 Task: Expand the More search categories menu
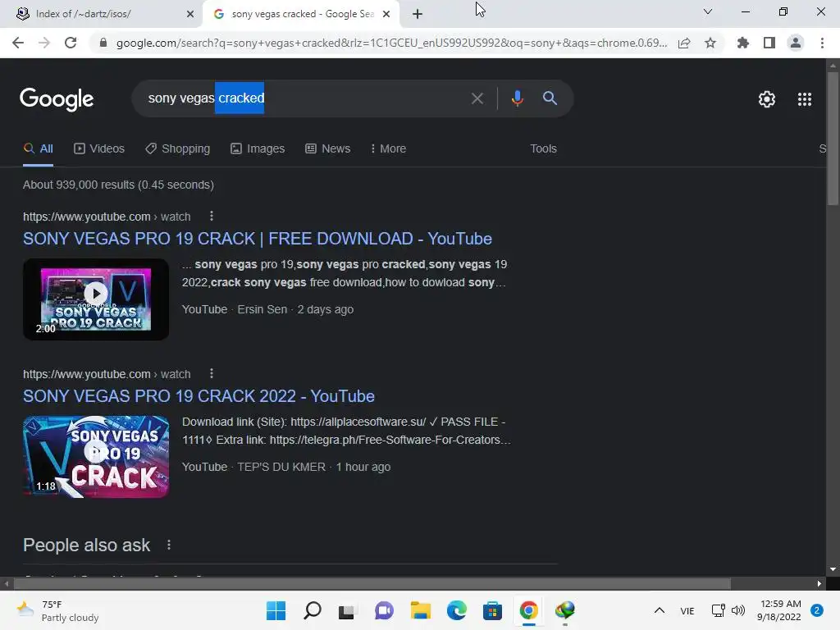click(388, 149)
